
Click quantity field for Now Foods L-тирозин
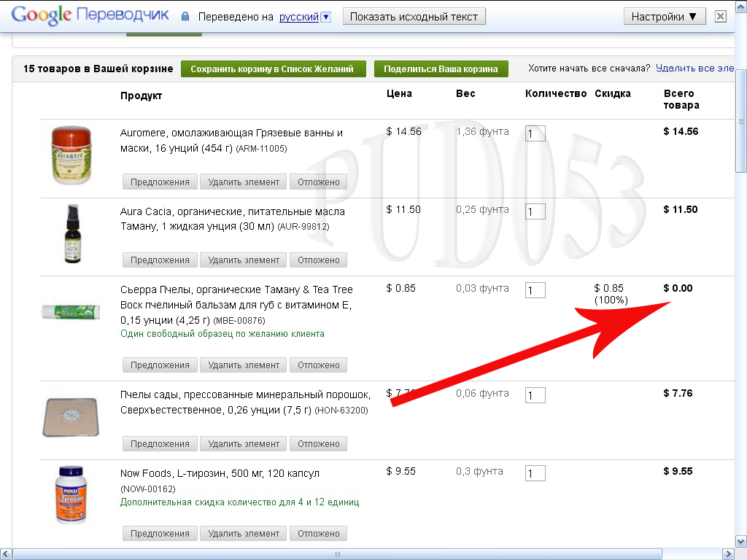(535, 473)
